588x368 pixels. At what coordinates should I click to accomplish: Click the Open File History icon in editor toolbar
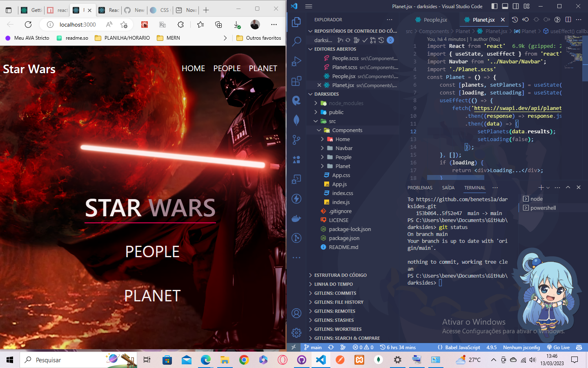[515, 20]
